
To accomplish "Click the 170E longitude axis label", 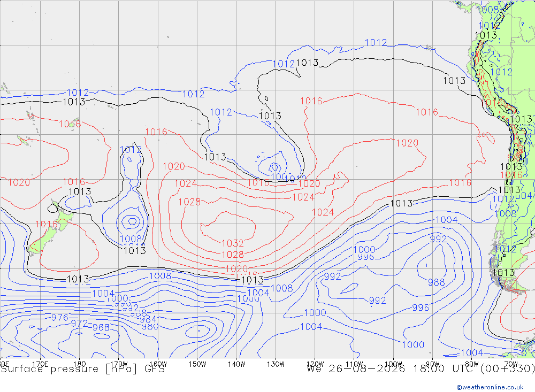I will pyautogui.click(x=40, y=364).
